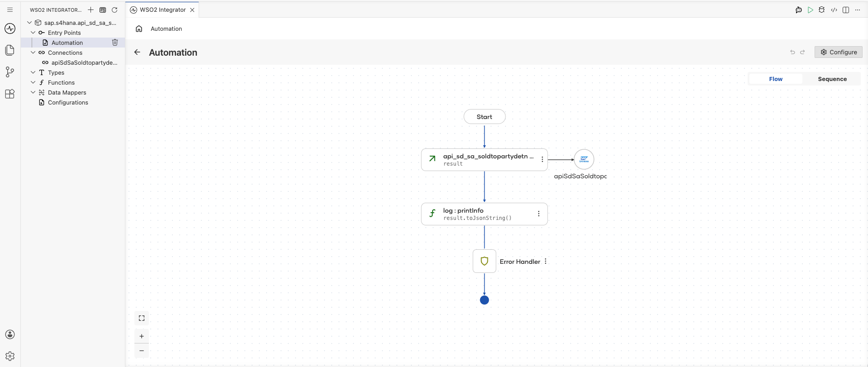Close the WSO2 Integrator tab
Image resolution: width=868 pixels, height=367 pixels.
192,10
